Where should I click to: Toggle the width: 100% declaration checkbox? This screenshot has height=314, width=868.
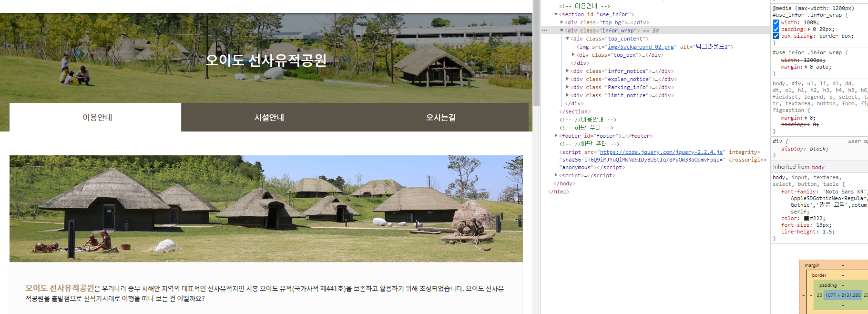pos(776,22)
